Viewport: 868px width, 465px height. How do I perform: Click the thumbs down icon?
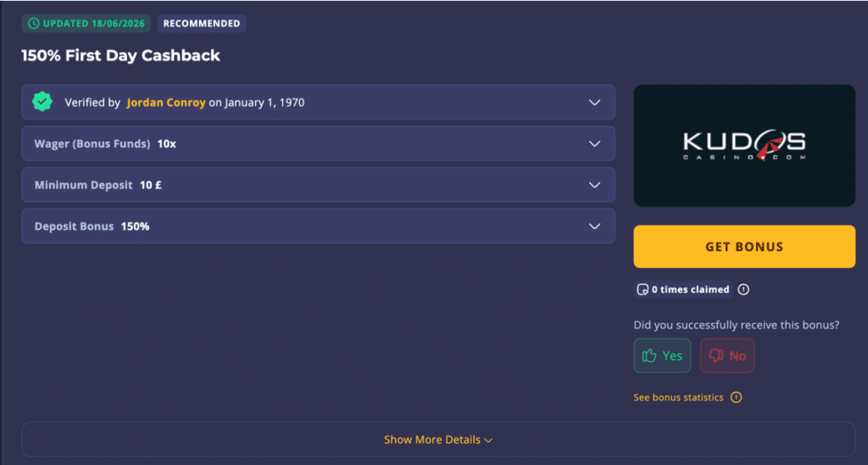click(x=715, y=356)
